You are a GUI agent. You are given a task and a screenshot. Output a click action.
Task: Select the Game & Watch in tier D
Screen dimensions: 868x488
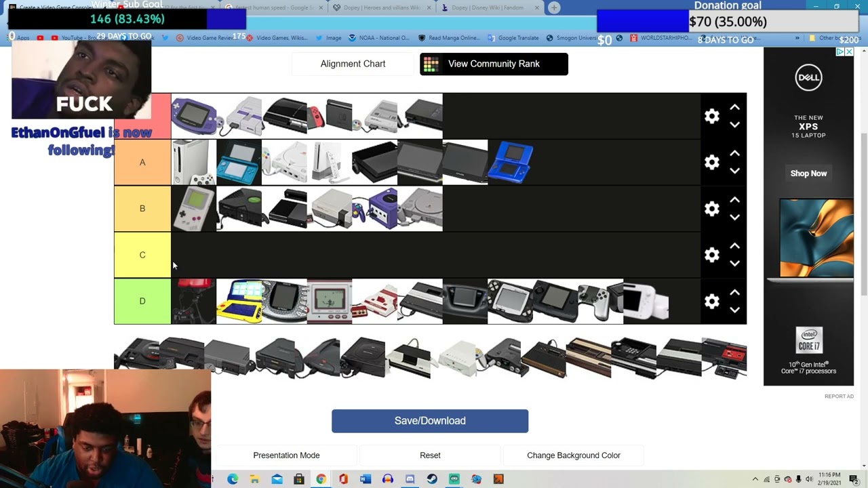tap(330, 301)
